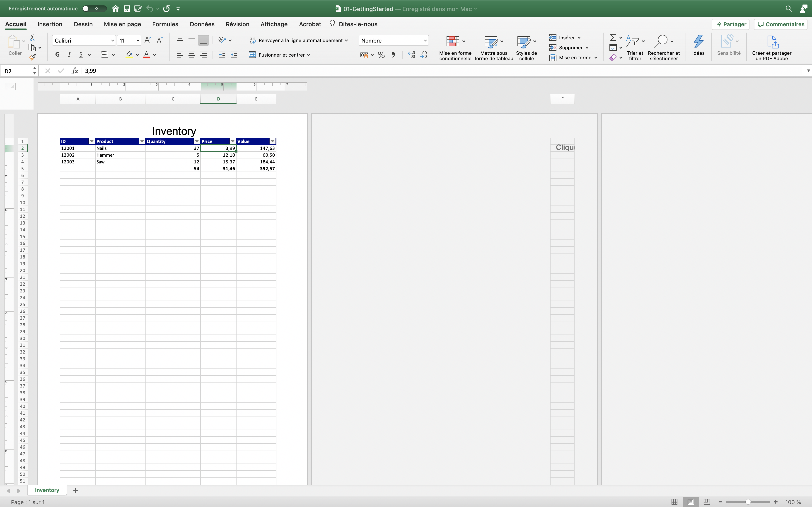Open the Calibri font dropdown
The image size is (812, 507).
coord(112,40)
